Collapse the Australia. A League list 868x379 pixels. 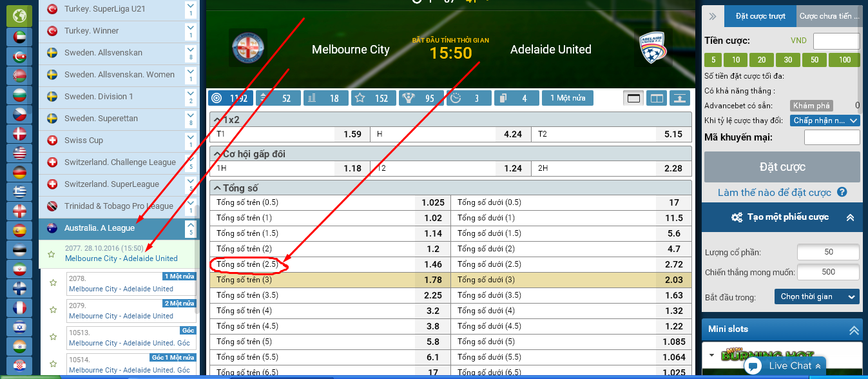pyautogui.click(x=190, y=228)
